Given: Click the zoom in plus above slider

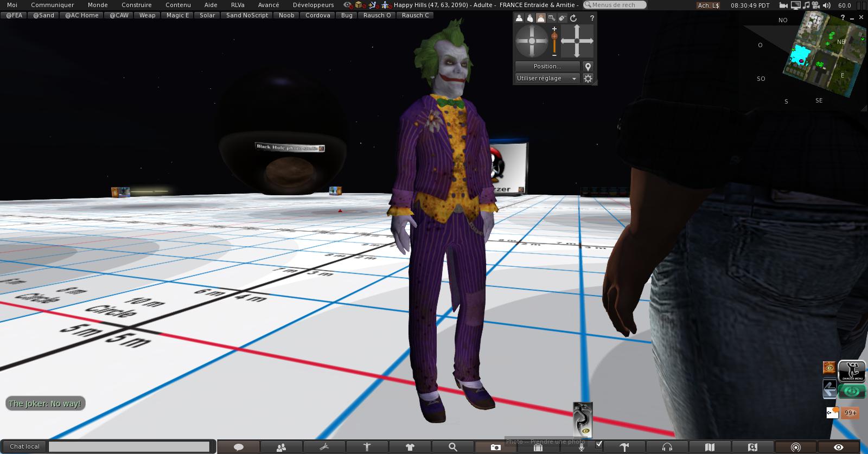Looking at the screenshot, I should pos(554,29).
